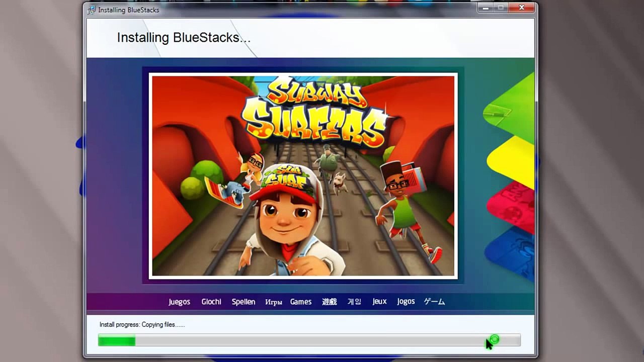Click the "Games" label
644x362 pixels.
coord(301,302)
